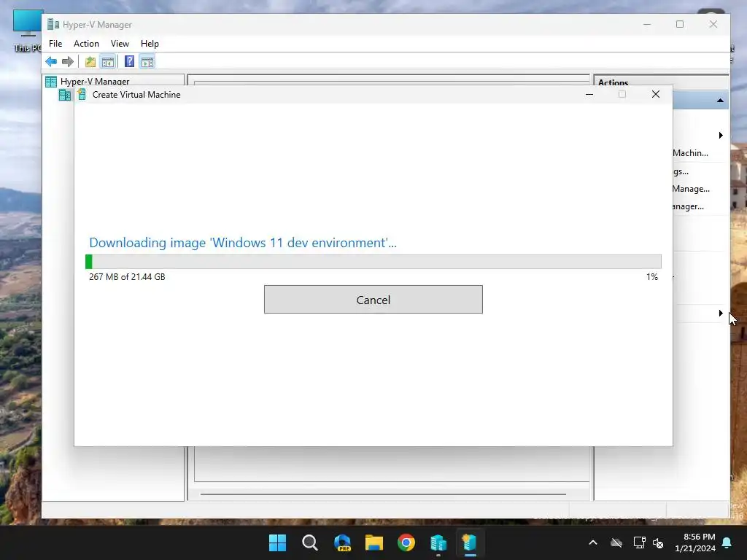The image size is (747, 560).
Task: Open the File menu in Hyper-V Manager
Action: click(x=55, y=43)
